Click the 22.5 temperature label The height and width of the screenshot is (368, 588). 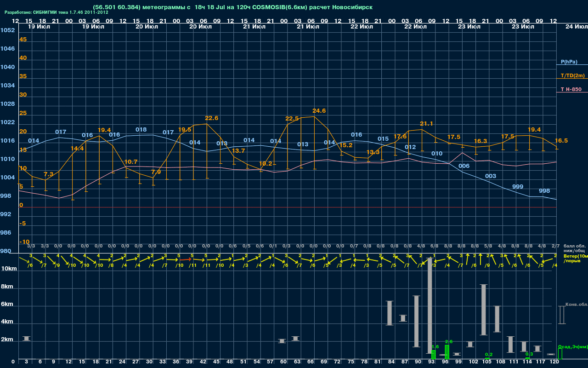pyautogui.click(x=292, y=119)
